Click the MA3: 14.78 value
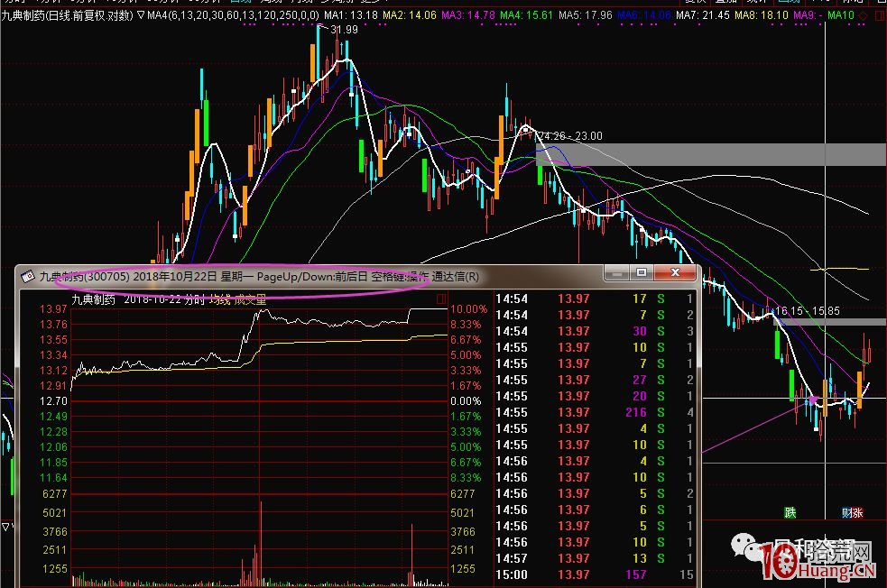The width and height of the screenshot is (887, 588). (x=468, y=15)
